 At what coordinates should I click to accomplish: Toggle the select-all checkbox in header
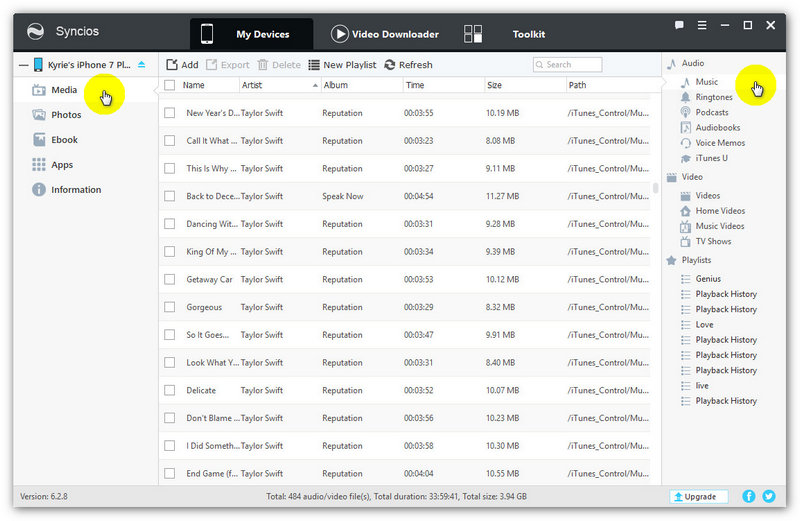(169, 85)
